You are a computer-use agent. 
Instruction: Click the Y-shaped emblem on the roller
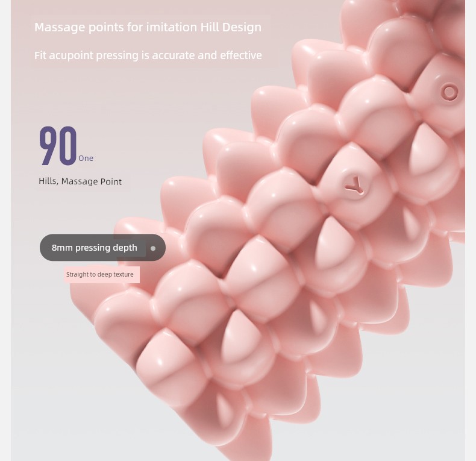click(x=354, y=185)
